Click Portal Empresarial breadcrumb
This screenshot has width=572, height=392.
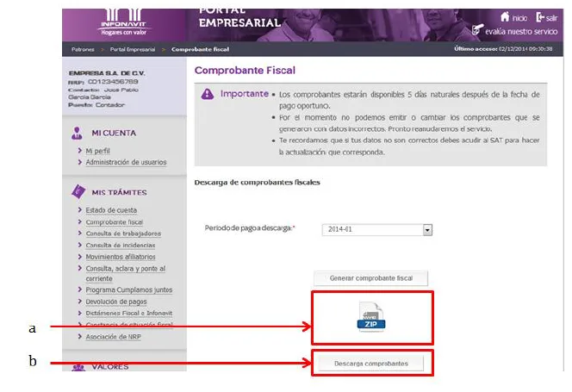click(x=133, y=49)
